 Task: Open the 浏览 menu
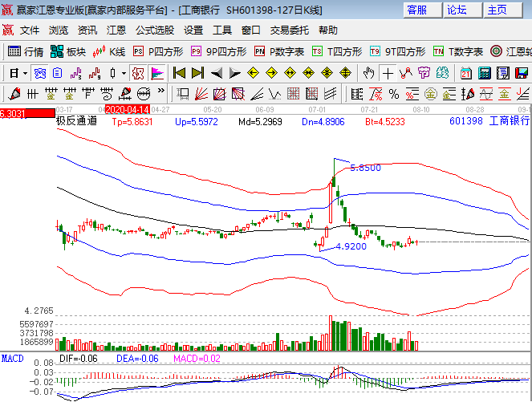click(x=59, y=30)
